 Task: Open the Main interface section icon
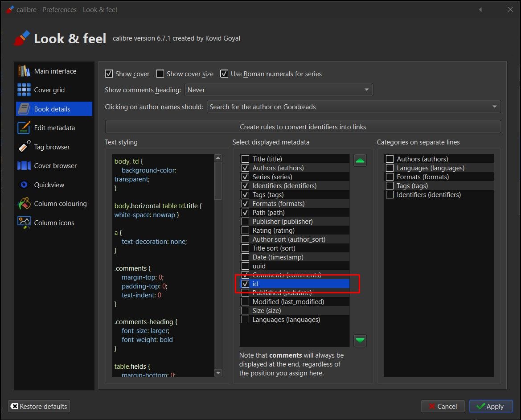pyautogui.click(x=24, y=71)
